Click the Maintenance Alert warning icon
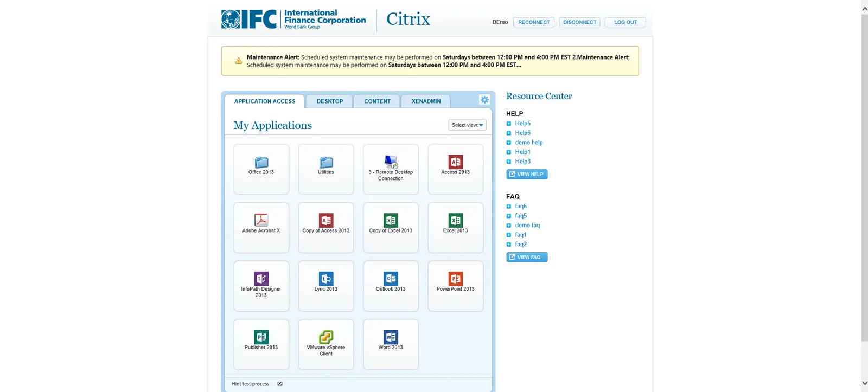Screen dimensions: 868x392 [239, 61]
